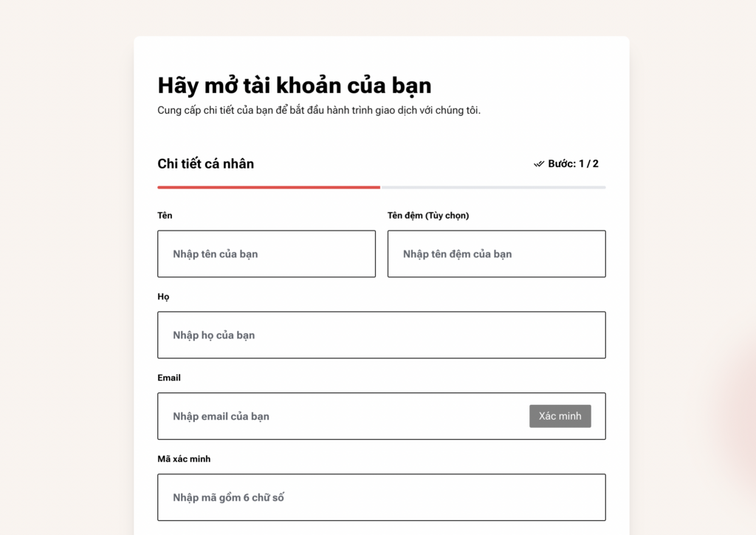Viewport: 756px width, 535px height.
Task: Select the "Chi tiết cá nhân" section header
Action: [205, 163]
